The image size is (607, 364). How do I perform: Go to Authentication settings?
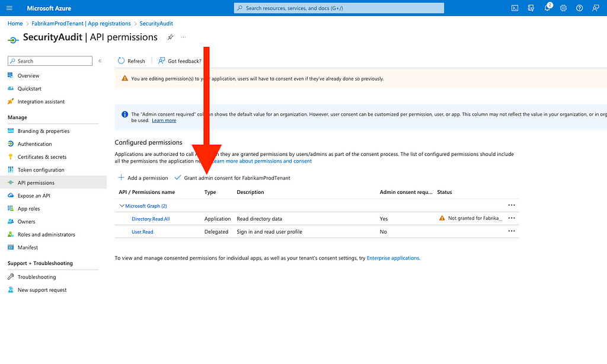34,144
